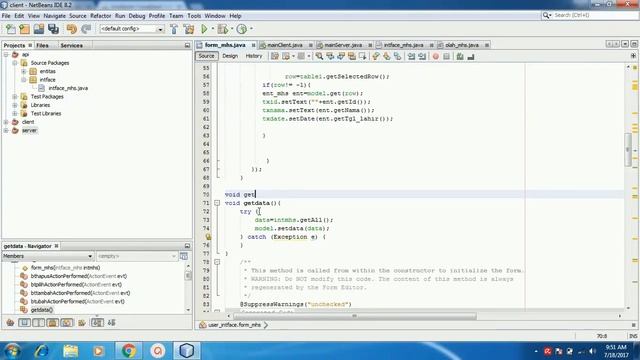Toggle Sort by Source in Navigator
This screenshot has width=640, height=360.
click(111, 323)
